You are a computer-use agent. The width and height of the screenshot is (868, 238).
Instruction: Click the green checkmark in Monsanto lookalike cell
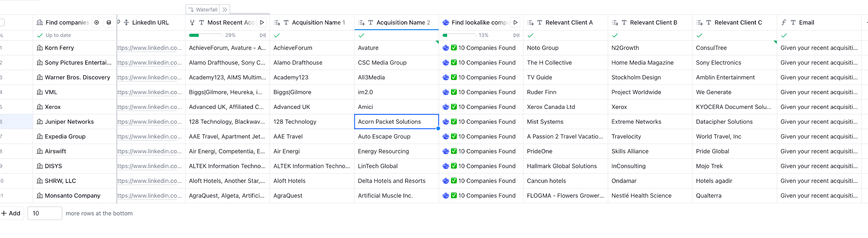coord(454,196)
